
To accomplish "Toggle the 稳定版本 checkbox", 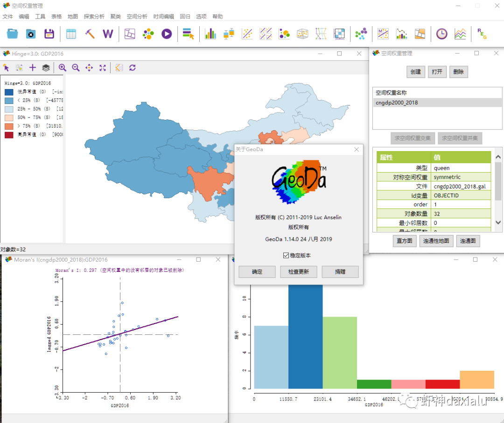I will click(x=286, y=256).
